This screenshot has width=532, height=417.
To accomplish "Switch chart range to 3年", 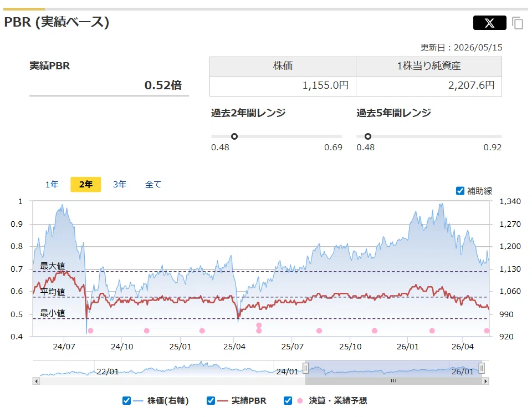I will click(120, 185).
